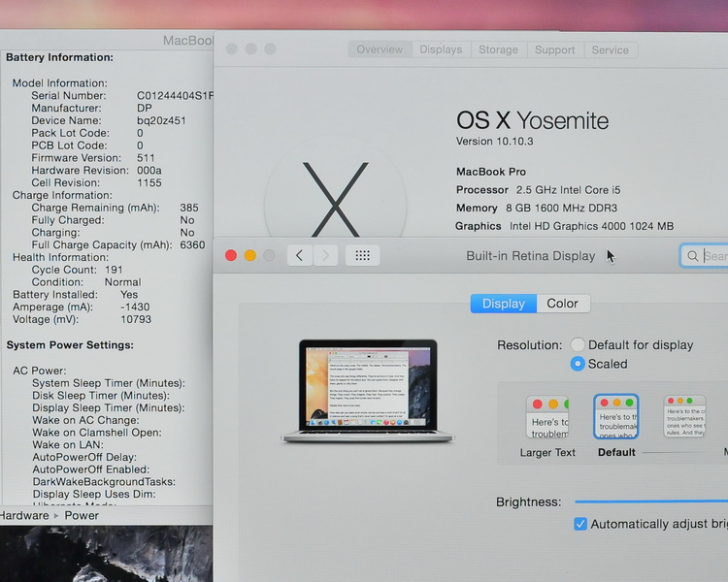Click Full Charge Capacity 6360 value

192,245
